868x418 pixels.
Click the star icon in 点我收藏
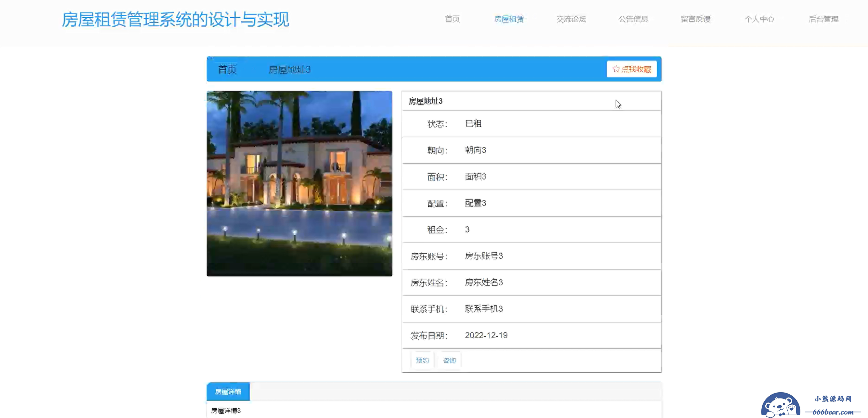pyautogui.click(x=616, y=69)
